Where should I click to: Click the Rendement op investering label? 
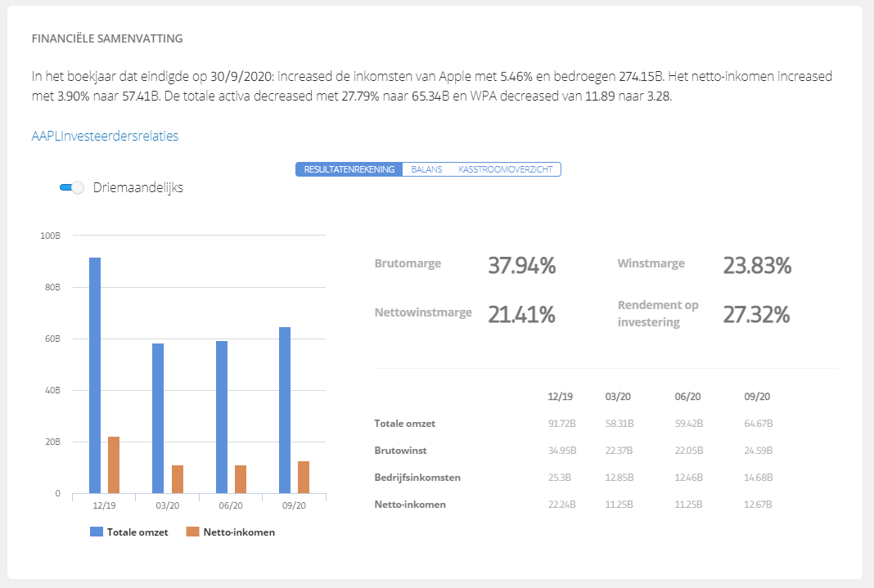[x=658, y=313]
